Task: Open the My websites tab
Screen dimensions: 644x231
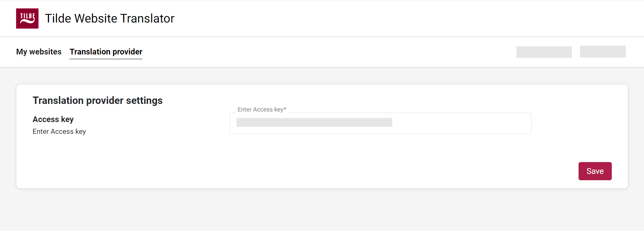Action: [x=39, y=52]
